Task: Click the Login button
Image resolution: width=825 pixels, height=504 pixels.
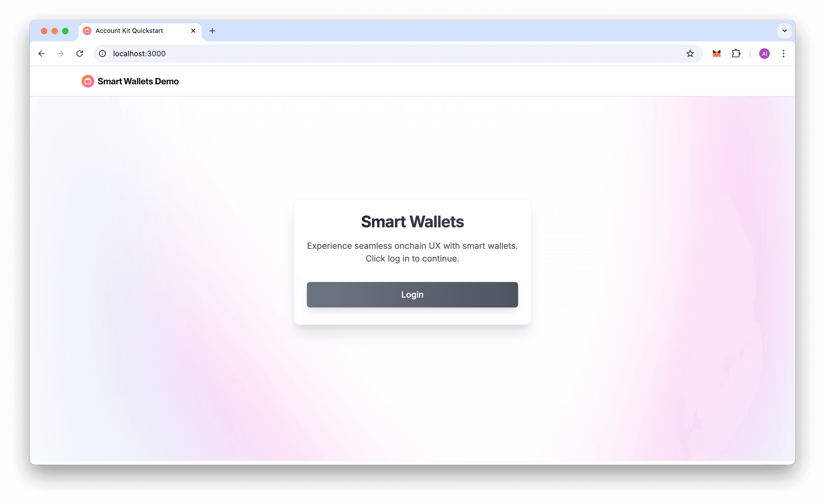Action: (412, 294)
